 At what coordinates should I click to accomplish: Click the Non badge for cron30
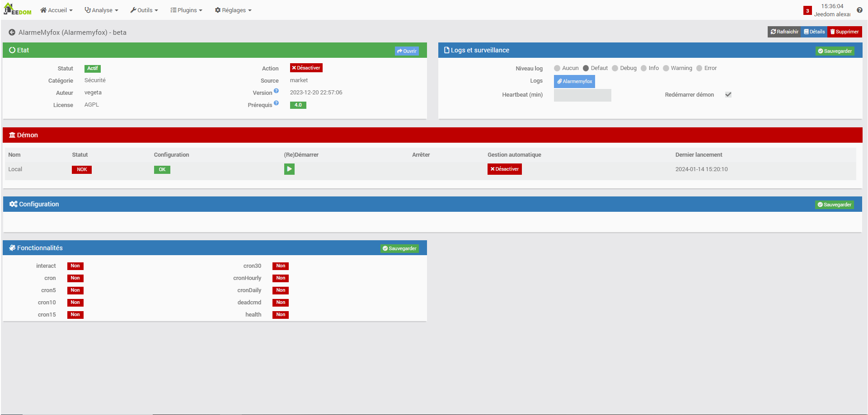pos(281,266)
